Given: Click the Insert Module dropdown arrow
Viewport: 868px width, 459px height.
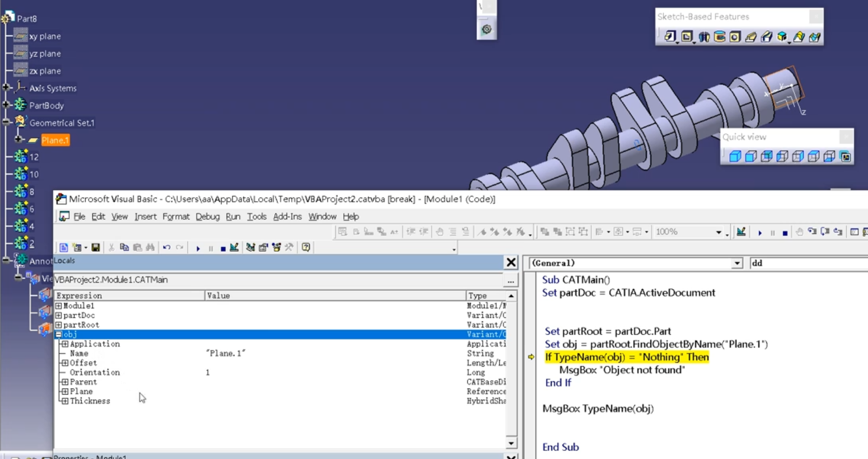Looking at the screenshot, I should click(86, 248).
